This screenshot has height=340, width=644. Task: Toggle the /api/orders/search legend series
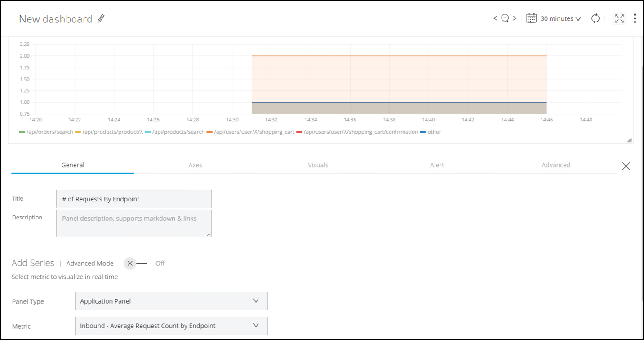pos(46,132)
